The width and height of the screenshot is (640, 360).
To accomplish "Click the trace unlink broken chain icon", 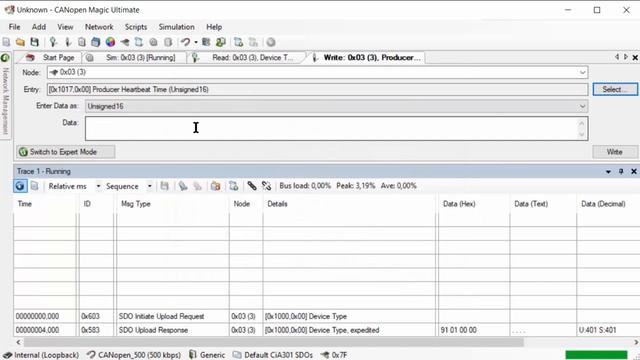I will tap(267, 186).
